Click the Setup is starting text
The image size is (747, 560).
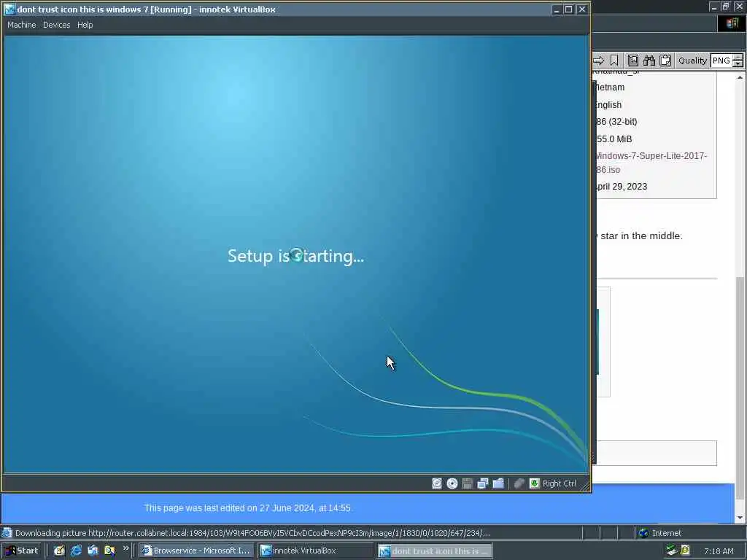tap(296, 256)
